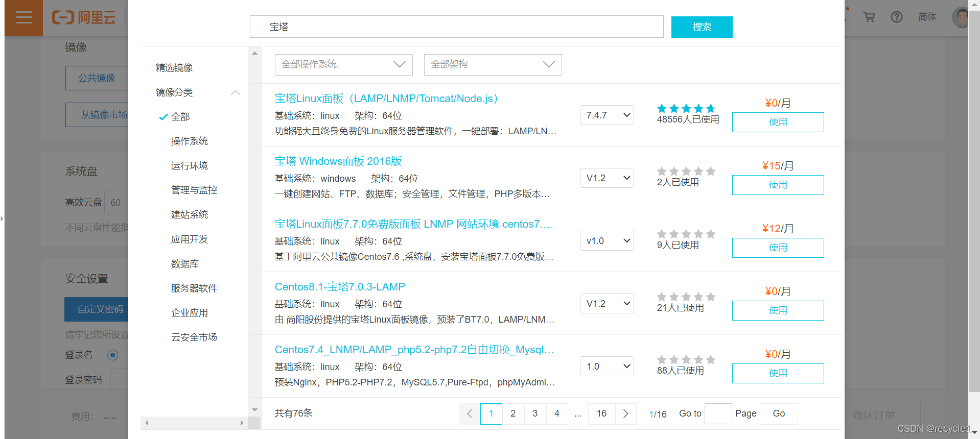Screen dimensions: 980x439
Task: Click the sidebar horizontal scroll right arrow
Action: click(x=242, y=423)
